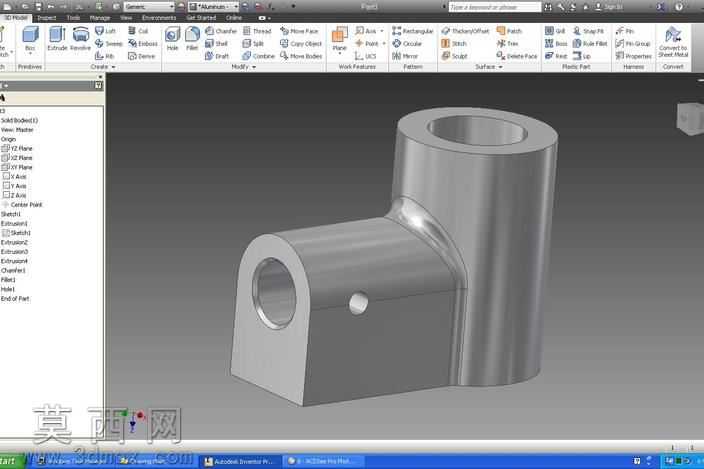Open the Box primitives dropdown arrow
This screenshot has height=469, width=704.
pyautogui.click(x=30, y=54)
